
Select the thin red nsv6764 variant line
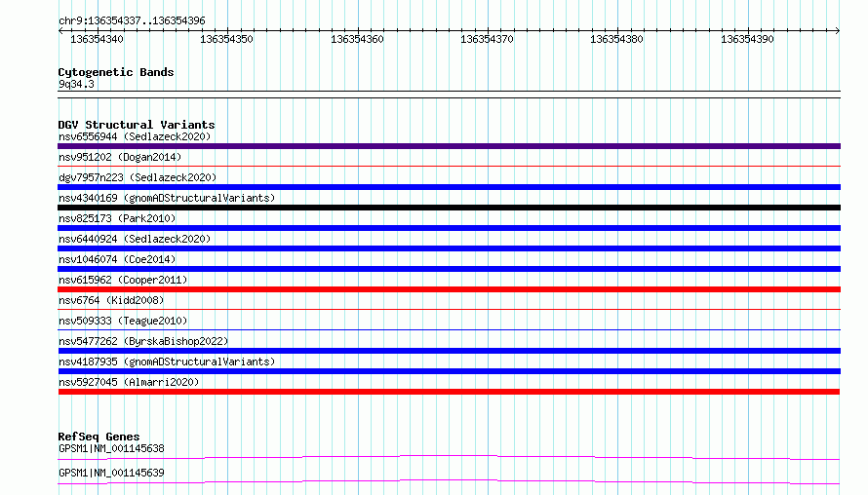[x=449, y=309]
